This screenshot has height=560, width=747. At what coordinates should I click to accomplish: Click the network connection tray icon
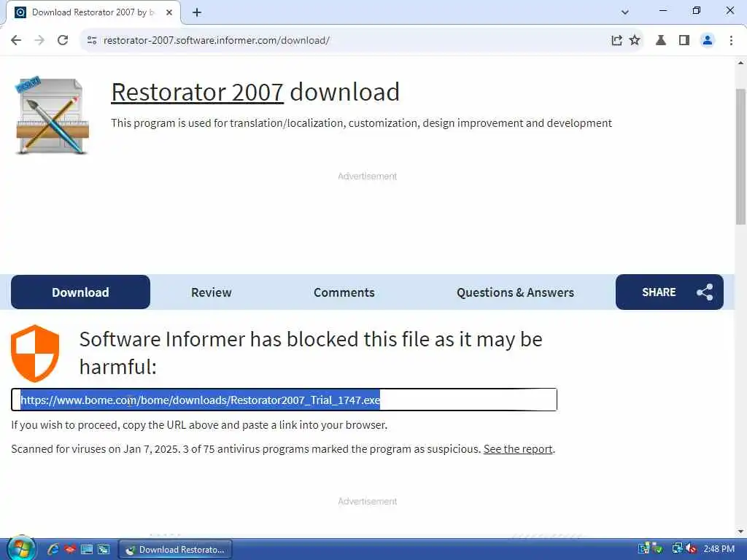[x=678, y=549]
